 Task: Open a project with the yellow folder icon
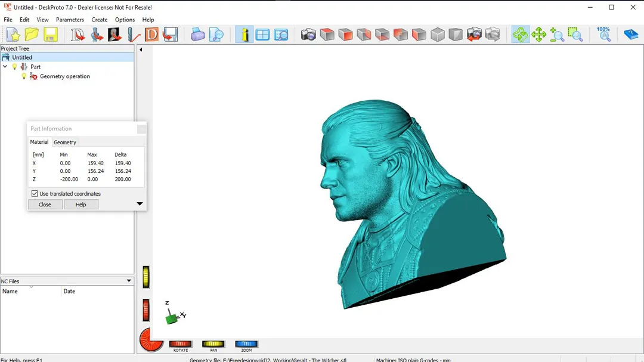click(x=32, y=35)
